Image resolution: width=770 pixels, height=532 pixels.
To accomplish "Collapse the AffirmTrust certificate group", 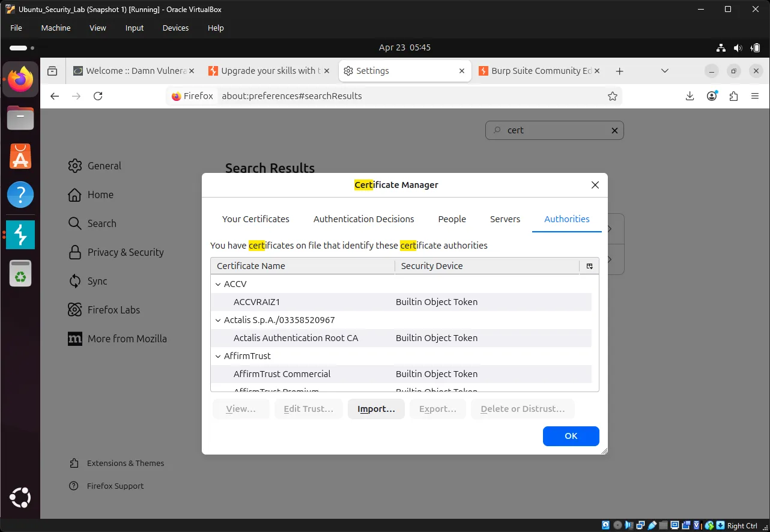I will [217, 355].
